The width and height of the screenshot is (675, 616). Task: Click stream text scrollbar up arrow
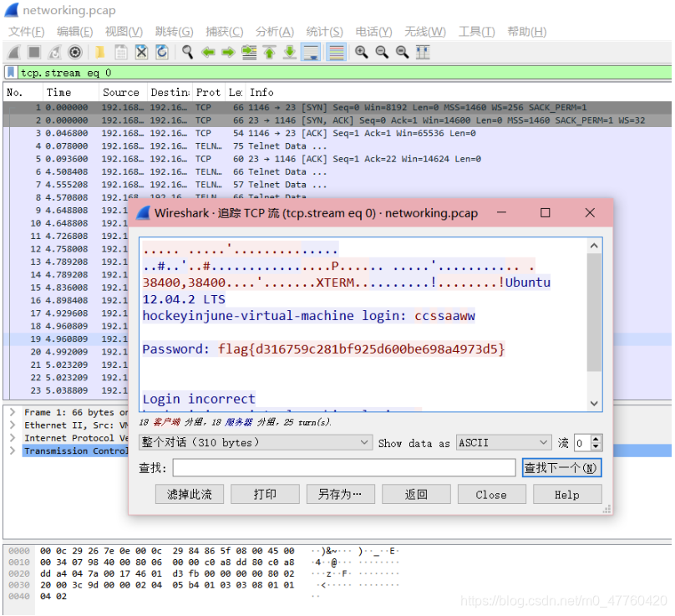click(594, 246)
